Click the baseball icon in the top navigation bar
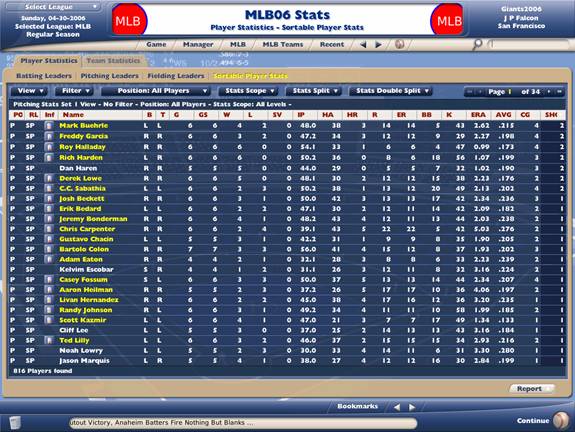The width and height of the screenshot is (575, 432). click(400, 44)
